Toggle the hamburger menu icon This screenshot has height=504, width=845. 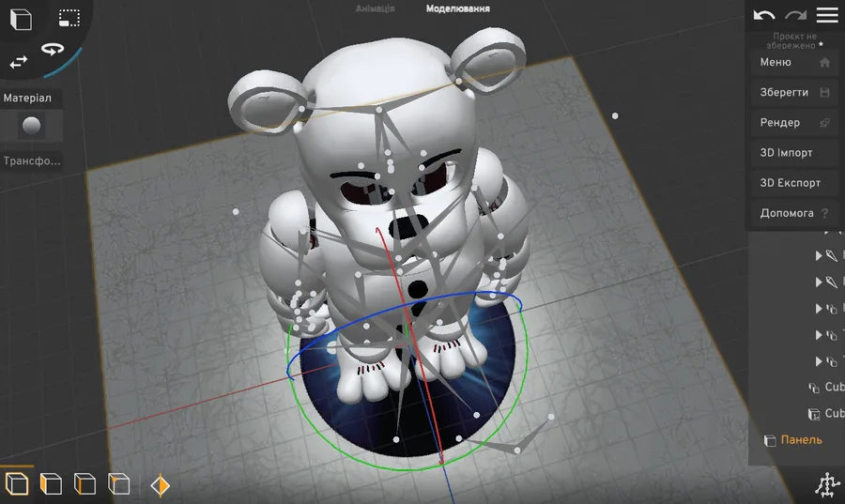(826, 15)
